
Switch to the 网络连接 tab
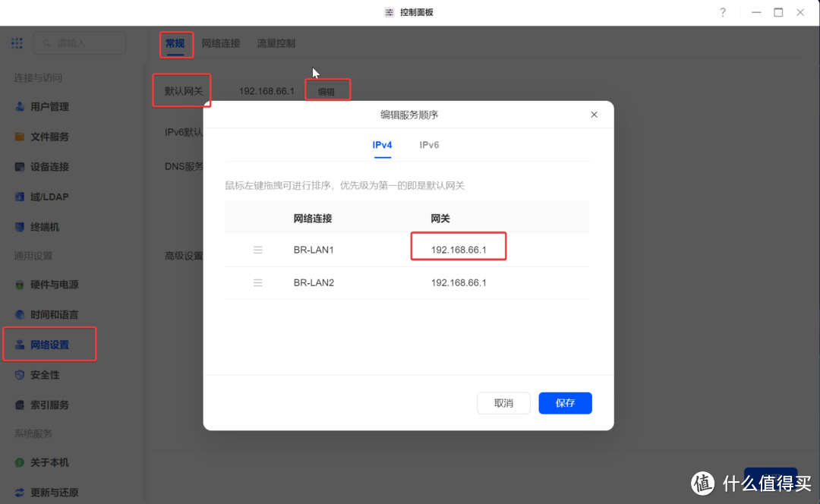(223, 43)
